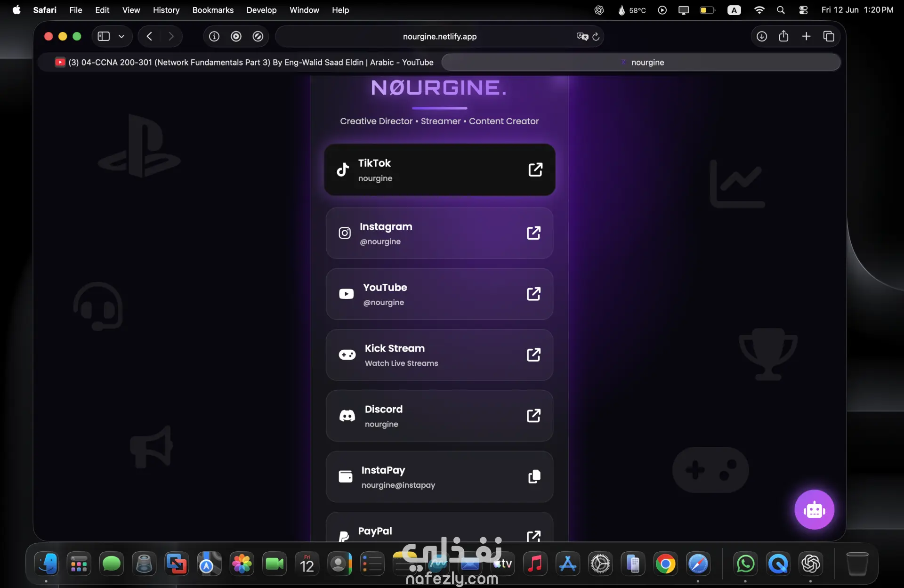Open Spotlight search in menu bar
Viewport: 904px width, 588px height.
pos(781,10)
